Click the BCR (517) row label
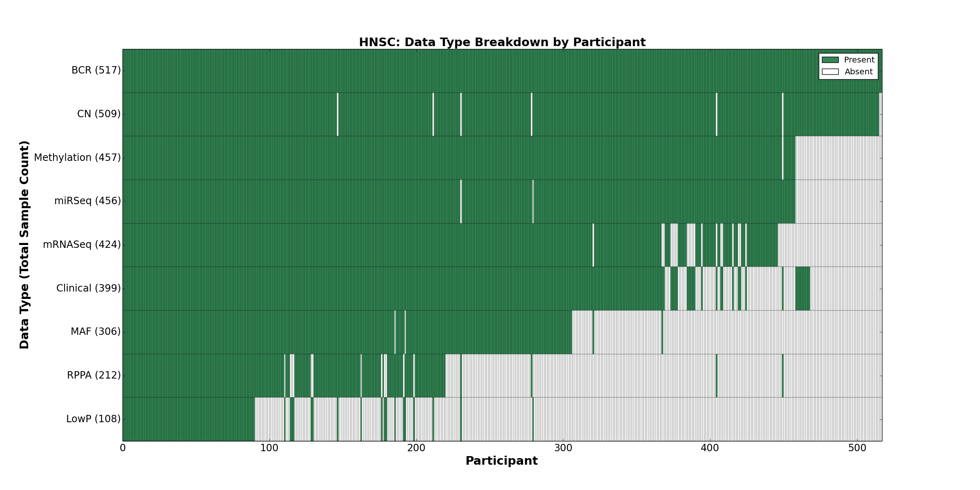Image resolution: width=980 pixels, height=490 pixels. [96, 71]
